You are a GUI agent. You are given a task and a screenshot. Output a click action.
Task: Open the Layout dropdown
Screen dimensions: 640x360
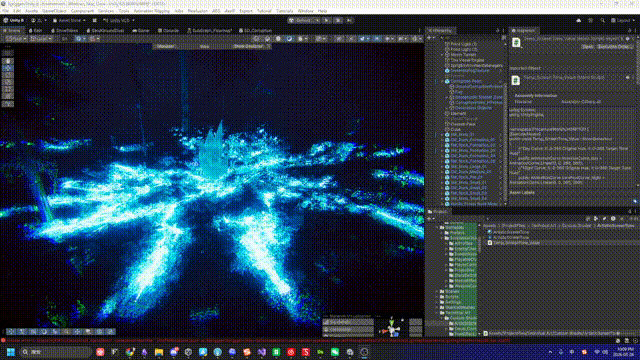click(x=622, y=20)
